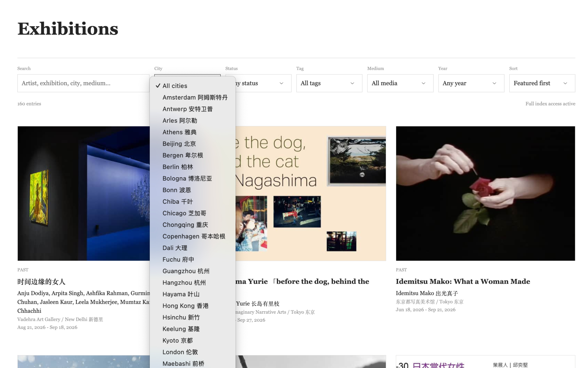Click the Nagashima poster thumbnail

pyautogui.click(x=311, y=193)
